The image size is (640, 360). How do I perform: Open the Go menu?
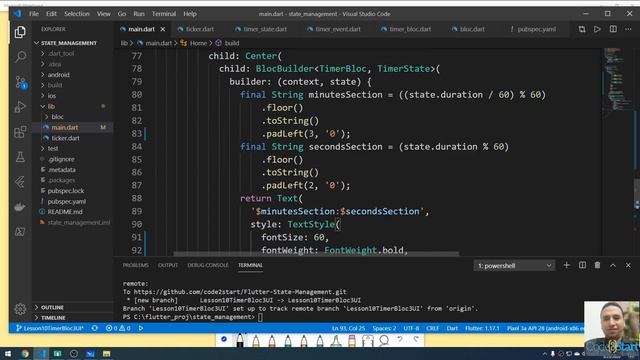(122, 14)
